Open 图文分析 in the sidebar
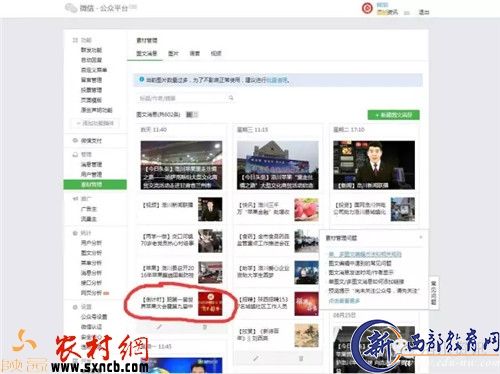500x374 pixels. click(x=91, y=253)
